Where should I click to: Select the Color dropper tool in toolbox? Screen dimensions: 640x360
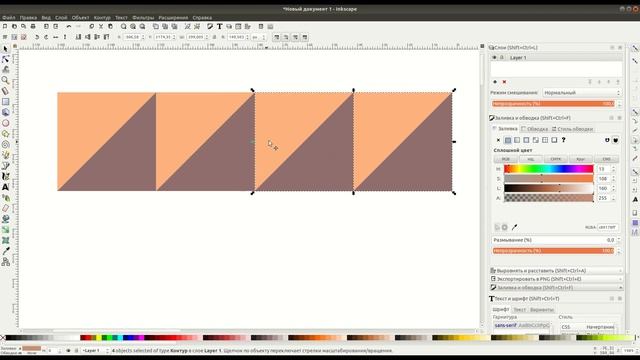5,251
